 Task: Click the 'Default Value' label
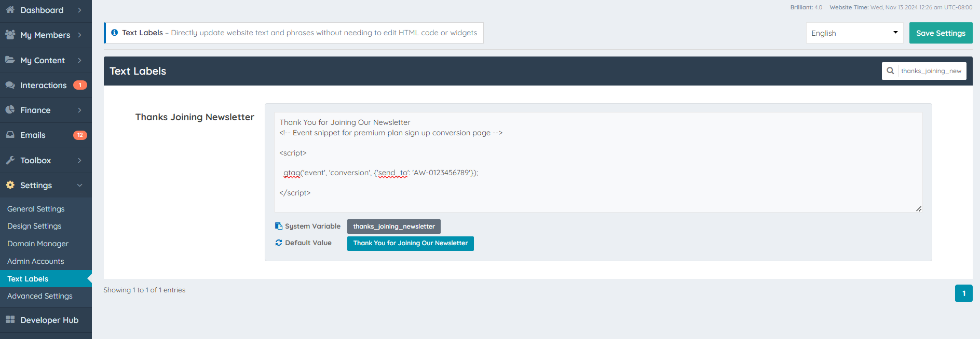click(x=308, y=243)
